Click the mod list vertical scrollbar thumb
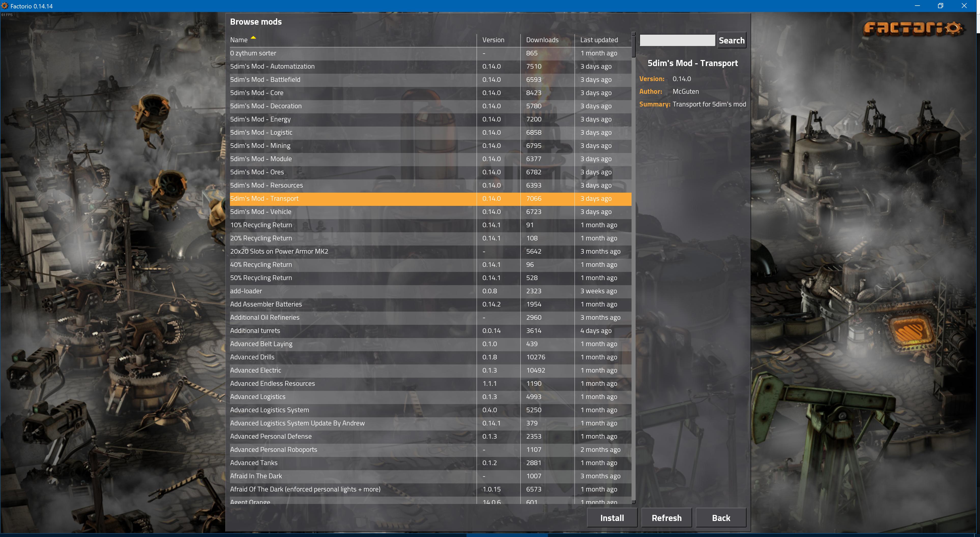The width and height of the screenshot is (980, 537). (x=633, y=46)
